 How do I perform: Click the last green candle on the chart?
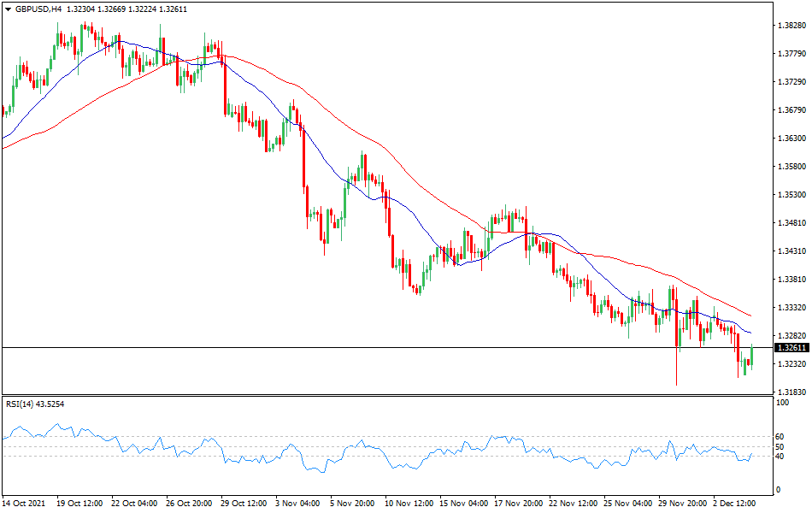750,357
